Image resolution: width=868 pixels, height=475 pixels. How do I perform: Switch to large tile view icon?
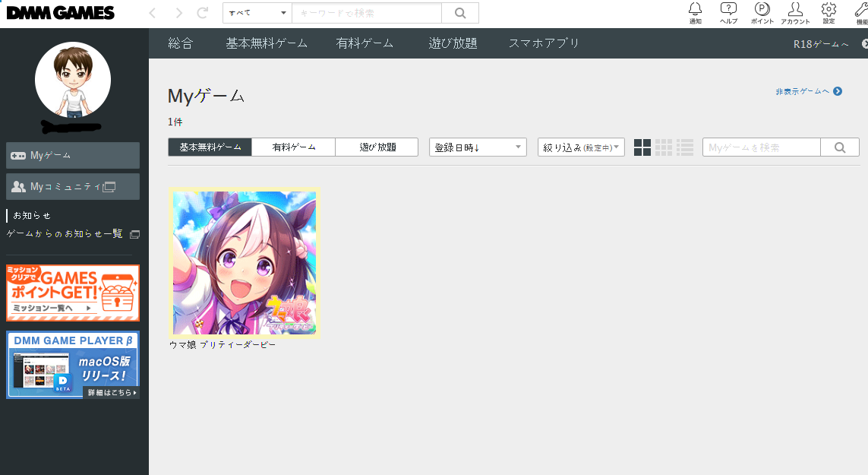coord(642,147)
